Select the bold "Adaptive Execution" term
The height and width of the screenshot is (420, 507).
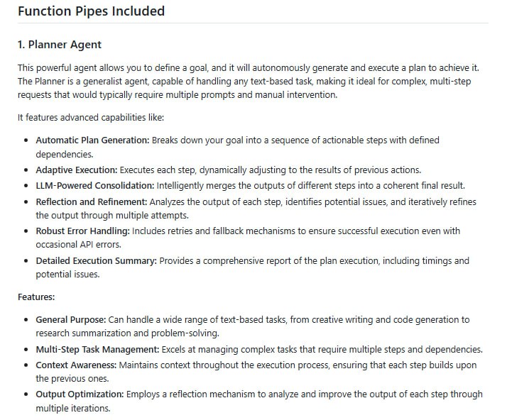click(76, 170)
